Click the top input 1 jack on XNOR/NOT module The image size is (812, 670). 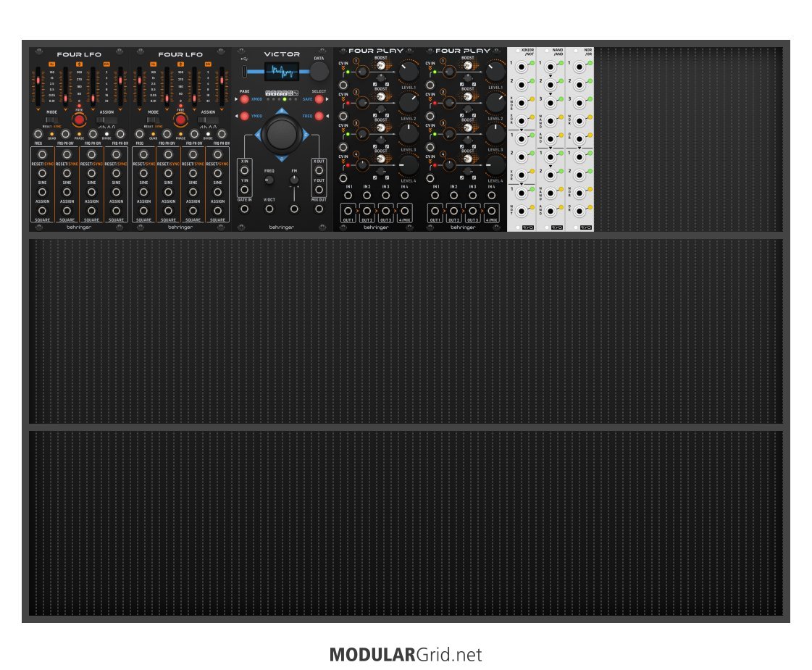[522, 67]
